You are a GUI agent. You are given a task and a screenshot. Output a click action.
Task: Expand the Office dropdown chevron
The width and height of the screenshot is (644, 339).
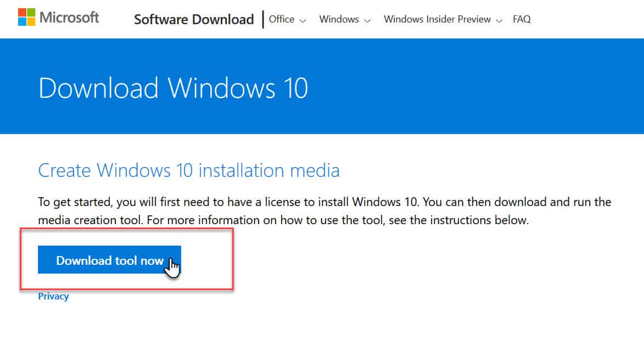[x=303, y=20]
